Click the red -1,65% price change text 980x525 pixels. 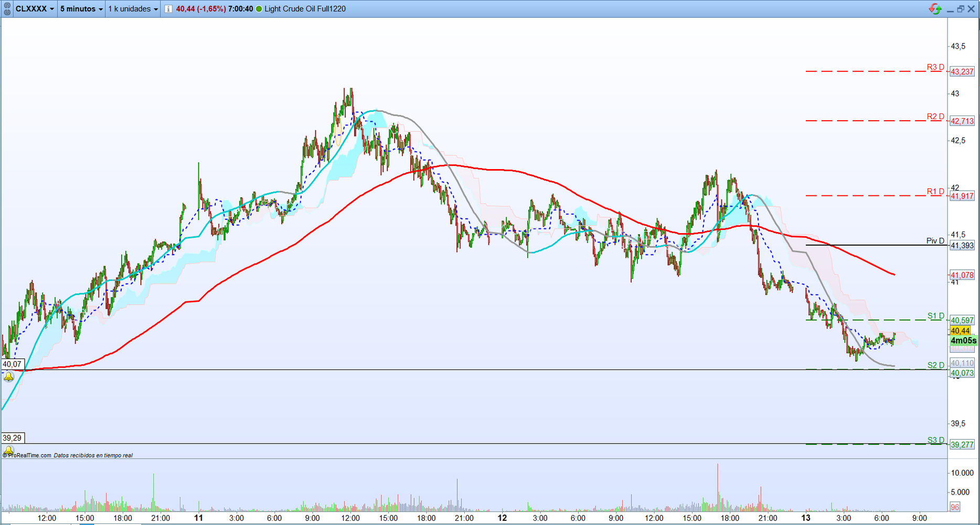[x=211, y=9]
